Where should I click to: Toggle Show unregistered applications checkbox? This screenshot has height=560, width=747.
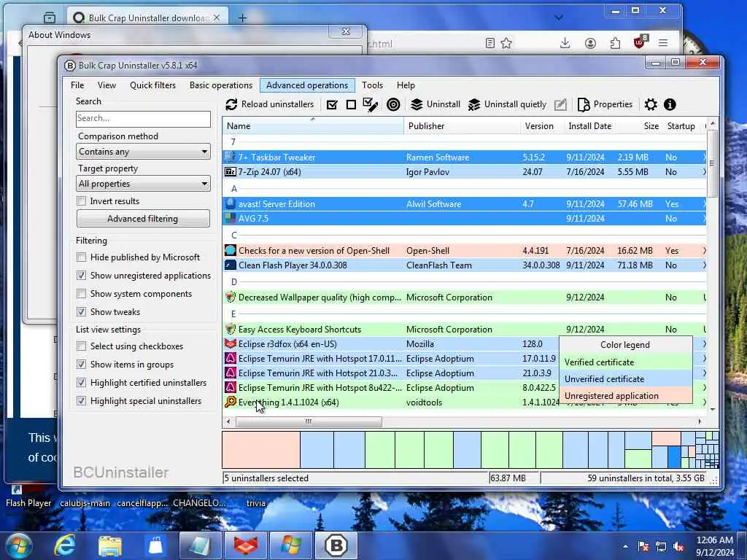(82, 275)
